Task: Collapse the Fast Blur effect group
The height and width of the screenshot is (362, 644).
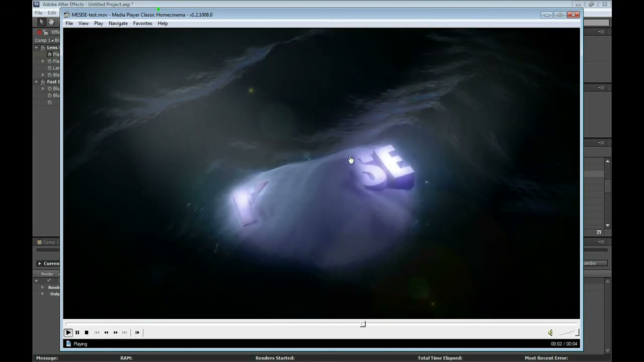Action: click(x=36, y=82)
